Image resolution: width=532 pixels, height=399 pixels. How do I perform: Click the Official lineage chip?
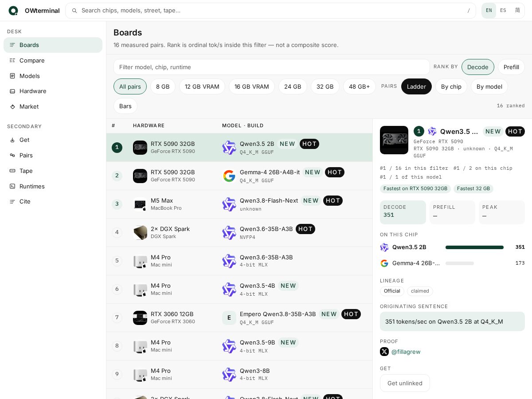click(x=392, y=291)
